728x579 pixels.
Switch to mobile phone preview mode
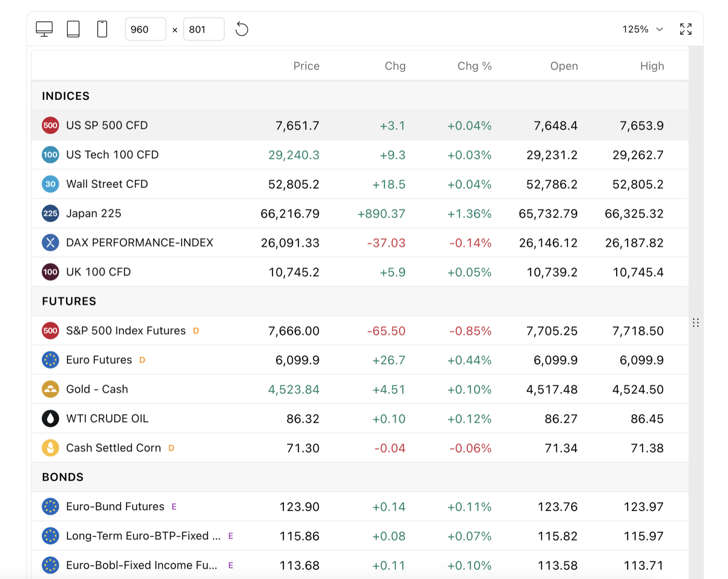coord(102,29)
